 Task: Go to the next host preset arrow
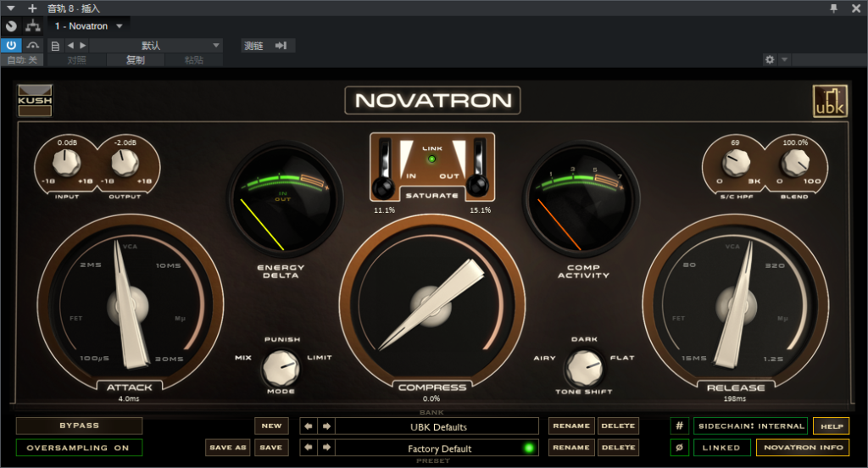coord(83,46)
